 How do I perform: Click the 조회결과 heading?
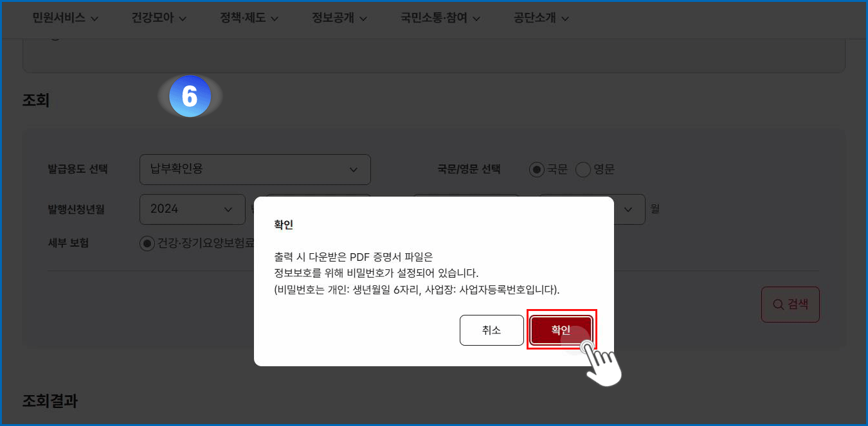coord(50,401)
